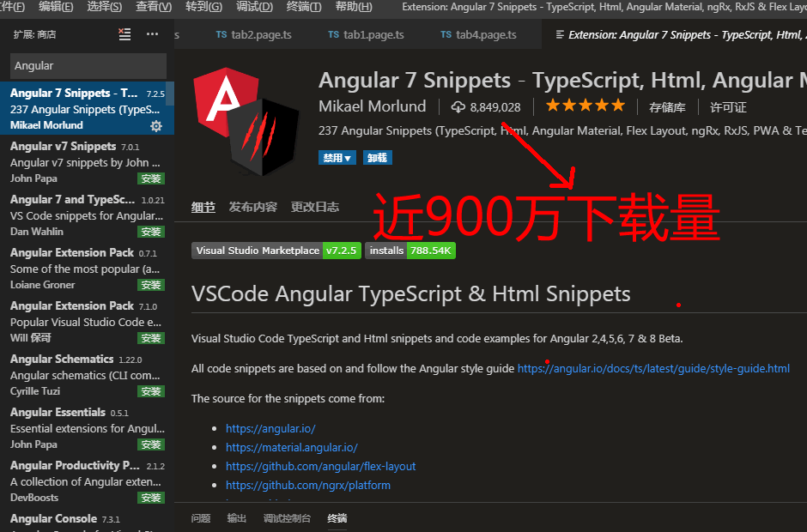Switch to the 调试控制台 debug console tab
Image resolution: width=807 pixels, height=532 pixels.
[287, 518]
